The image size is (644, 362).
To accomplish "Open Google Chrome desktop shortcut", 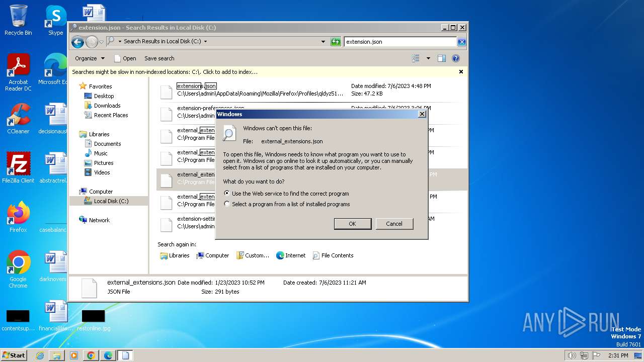I will (x=18, y=269).
